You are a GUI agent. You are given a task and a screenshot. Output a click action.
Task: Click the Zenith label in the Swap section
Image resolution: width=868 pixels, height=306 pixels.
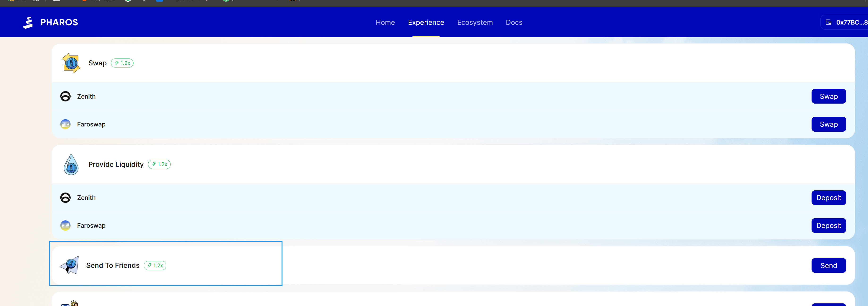pos(86,96)
